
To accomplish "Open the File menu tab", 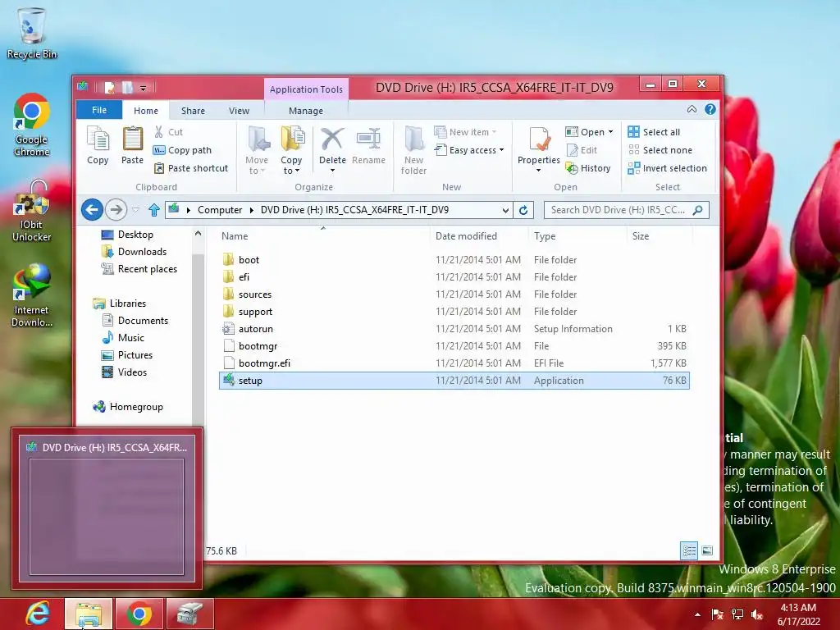I will click(x=99, y=110).
